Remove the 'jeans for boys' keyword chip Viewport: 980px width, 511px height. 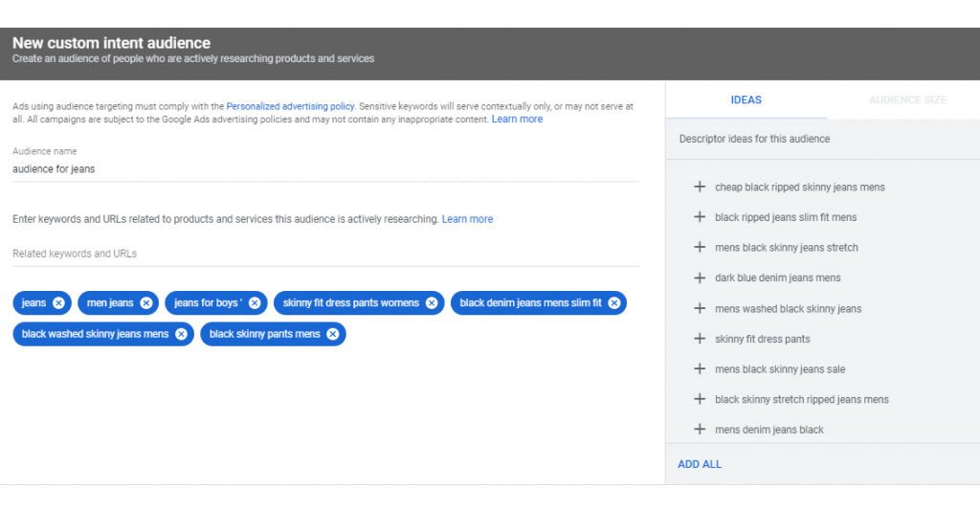point(255,303)
